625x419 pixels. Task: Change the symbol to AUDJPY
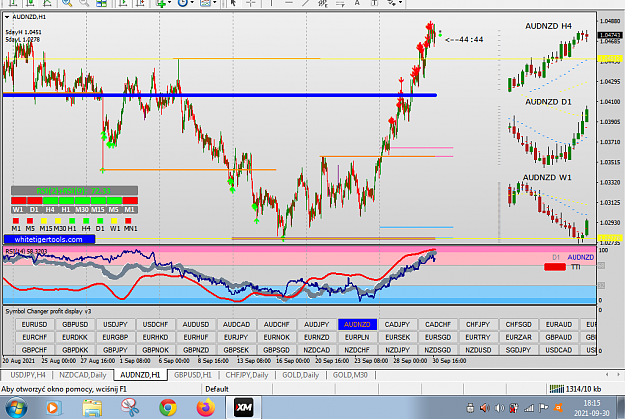click(316, 325)
